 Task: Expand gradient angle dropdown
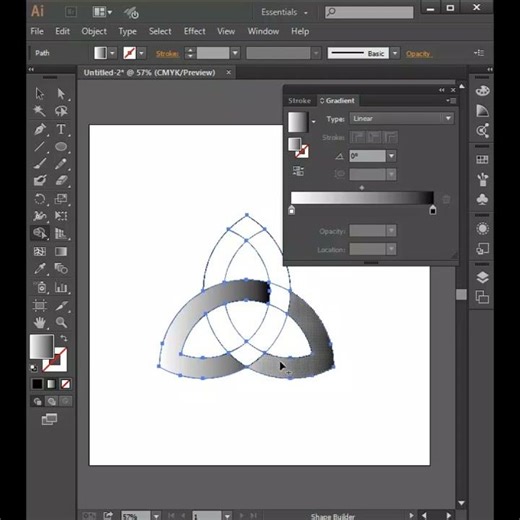point(391,156)
